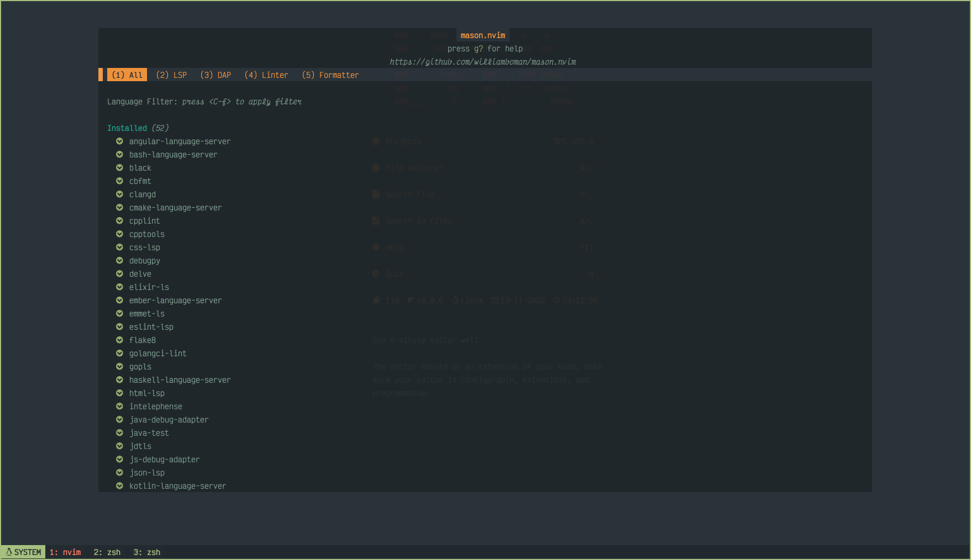Image resolution: width=971 pixels, height=560 pixels.
Task: Click the installed check icon next to black
Action: point(119,168)
